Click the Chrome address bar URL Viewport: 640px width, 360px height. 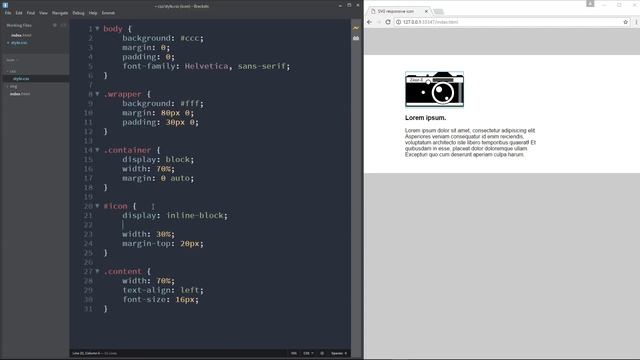tap(431, 22)
